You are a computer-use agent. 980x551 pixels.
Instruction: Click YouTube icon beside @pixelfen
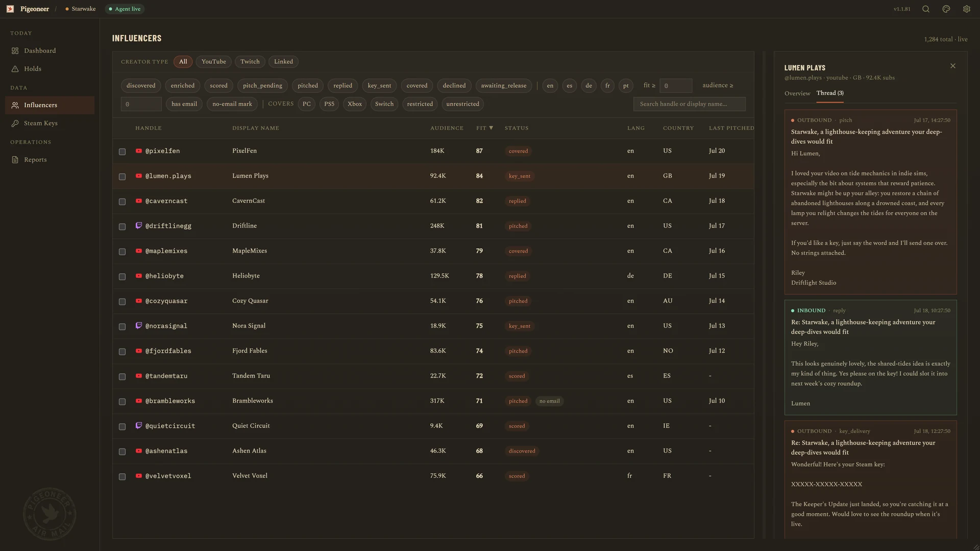tap(139, 151)
